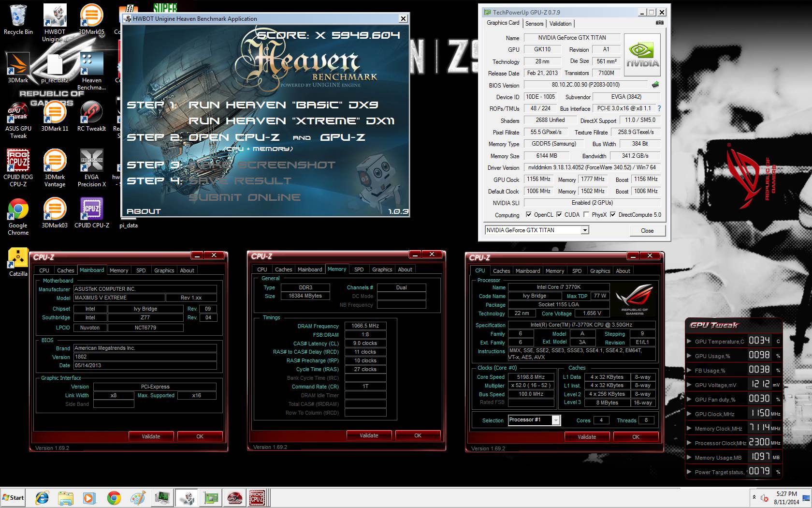Viewport: 812px width, 508px height.
Task: Open 3DMark05 desktop shortcut
Action: (x=91, y=20)
